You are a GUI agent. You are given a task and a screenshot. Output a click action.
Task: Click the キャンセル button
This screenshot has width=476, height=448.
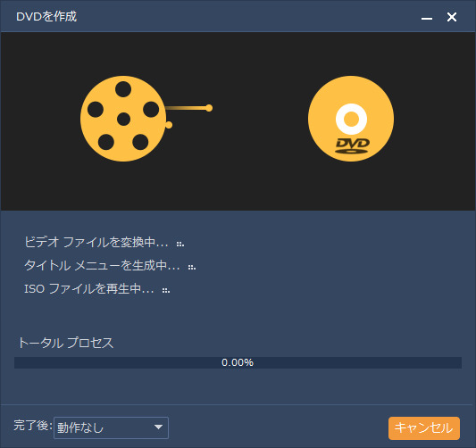[424, 428]
